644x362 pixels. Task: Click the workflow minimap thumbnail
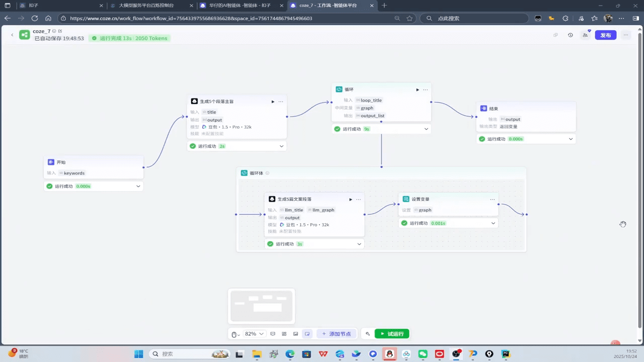261,306
